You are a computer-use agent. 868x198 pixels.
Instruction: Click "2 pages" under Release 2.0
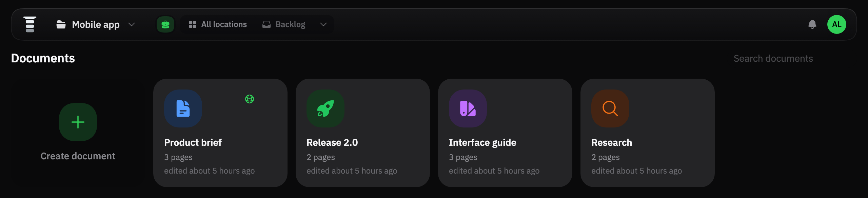[x=321, y=157]
